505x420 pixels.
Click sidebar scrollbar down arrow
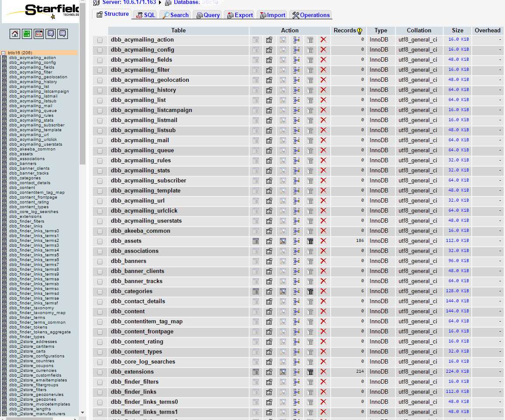coord(82,412)
